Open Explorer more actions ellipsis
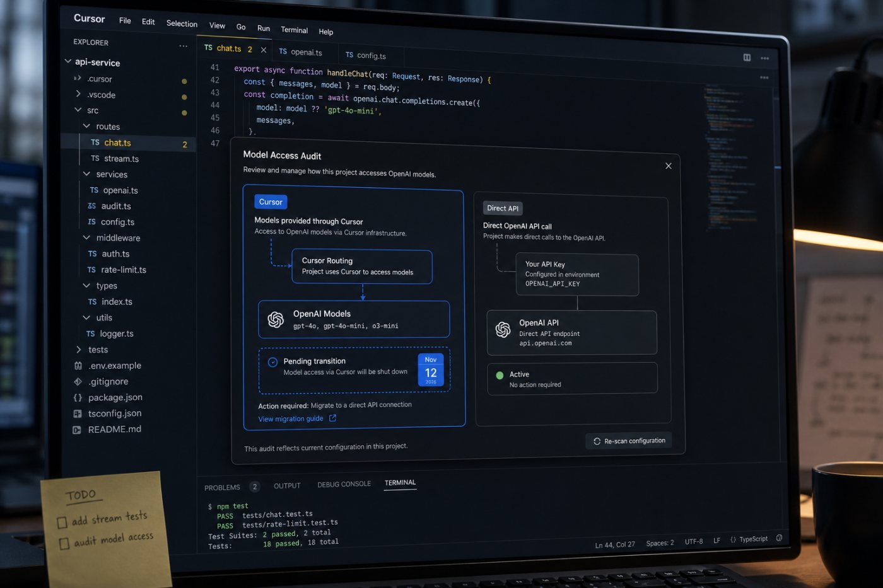The width and height of the screenshot is (883, 588). tap(183, 46)
